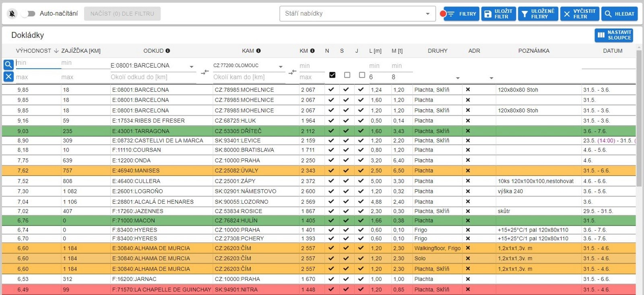Image resolution: width=644 pixels, height=295 pixels.
Task: Click the Solo type cell
Action: tap(438, 258)
